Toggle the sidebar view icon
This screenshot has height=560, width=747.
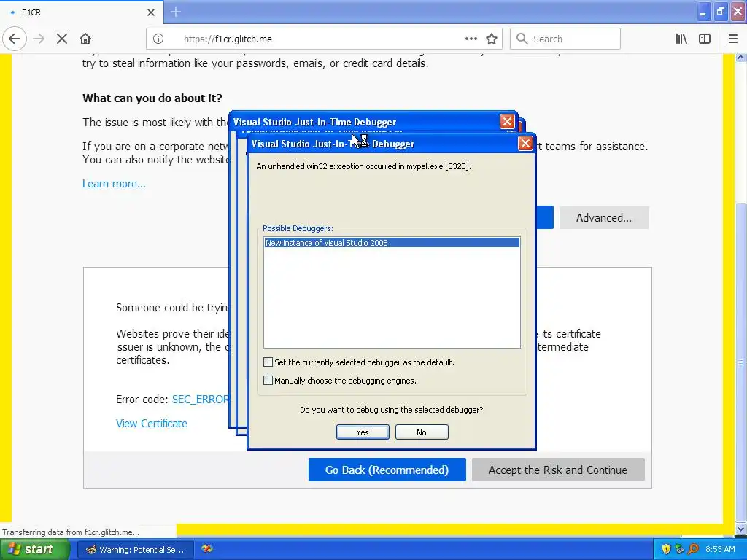705,39
